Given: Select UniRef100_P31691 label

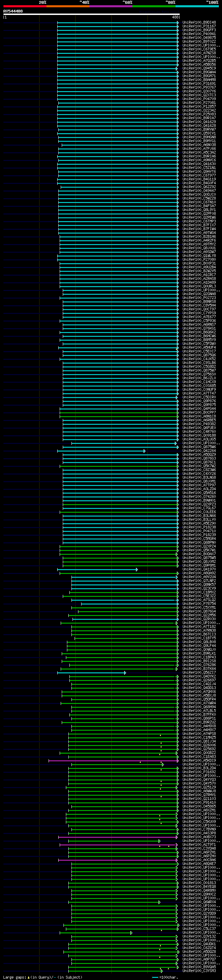Looking at the screenshot, I should 199,84.
